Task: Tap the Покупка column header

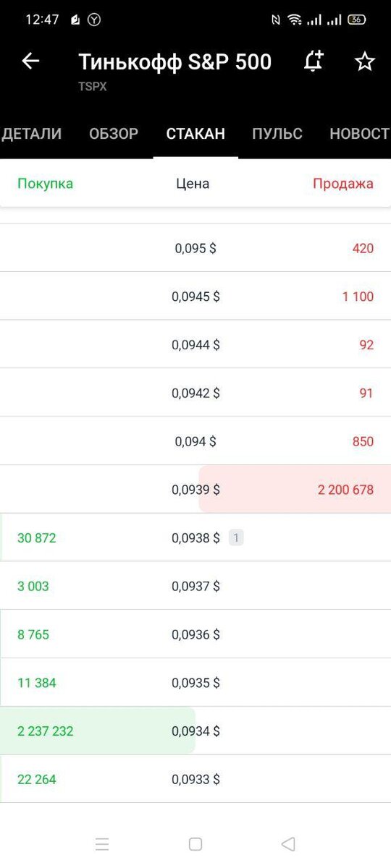Action: point(45,184)
